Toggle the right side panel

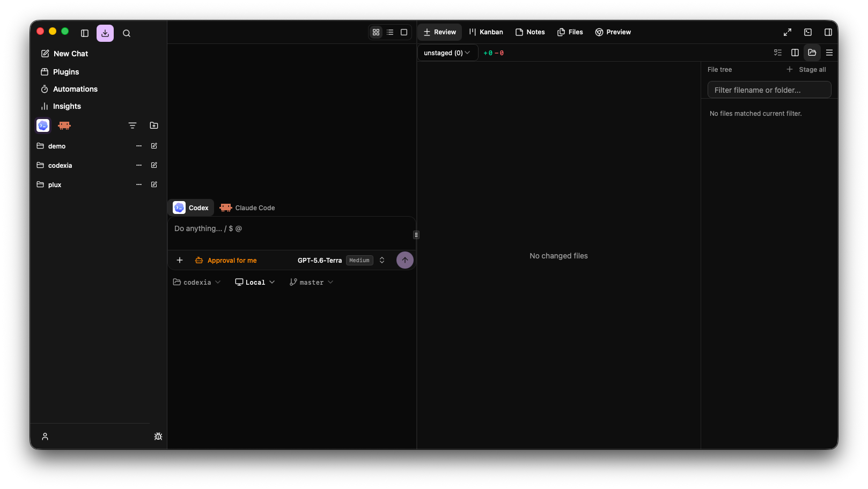828,32
